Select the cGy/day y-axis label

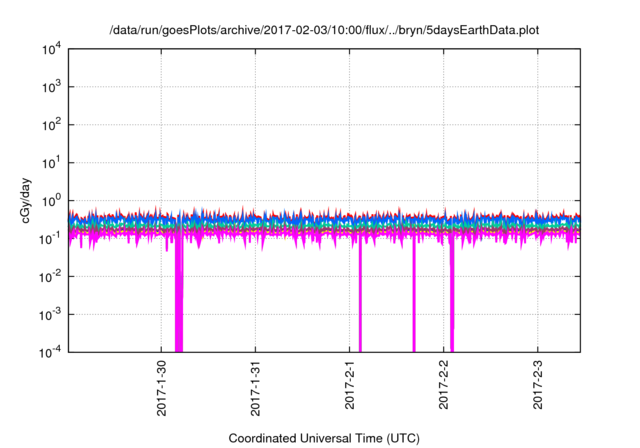25,200
